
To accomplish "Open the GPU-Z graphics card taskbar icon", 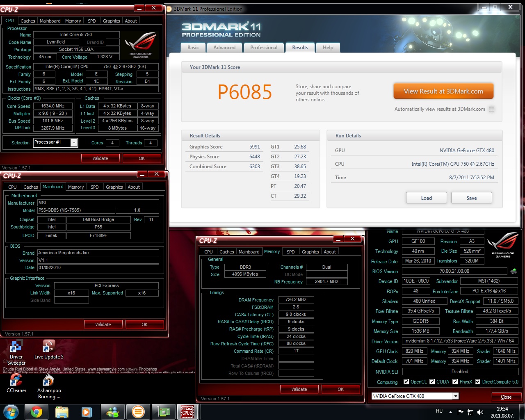I will tap(164, 412).
